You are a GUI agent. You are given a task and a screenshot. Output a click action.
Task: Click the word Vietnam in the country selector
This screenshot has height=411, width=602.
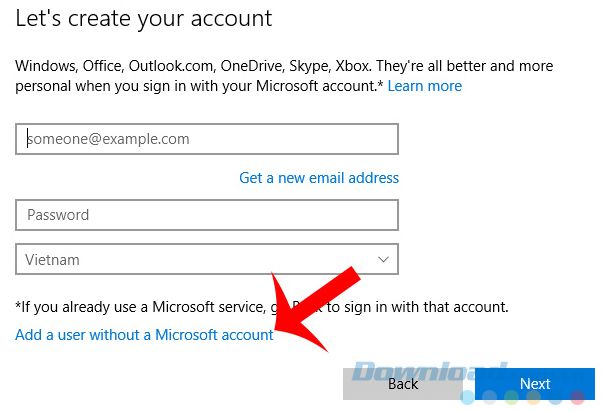pos(53,260)
